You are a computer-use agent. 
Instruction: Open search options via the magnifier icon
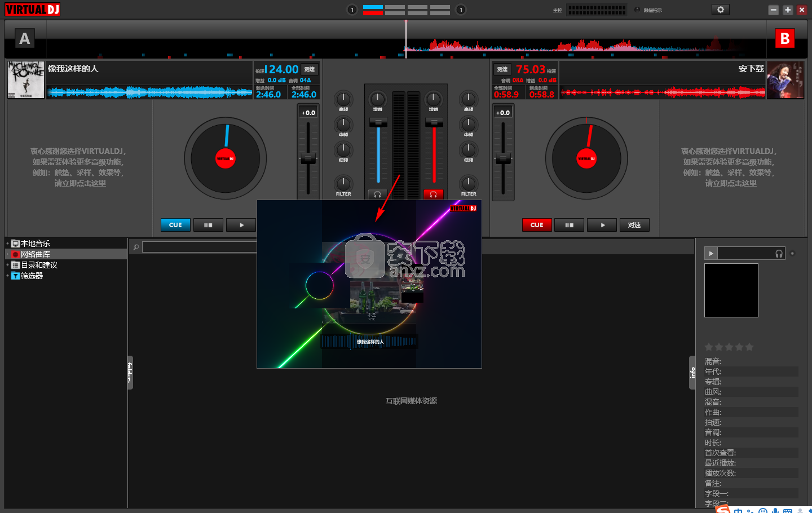[x=136, y=247]
